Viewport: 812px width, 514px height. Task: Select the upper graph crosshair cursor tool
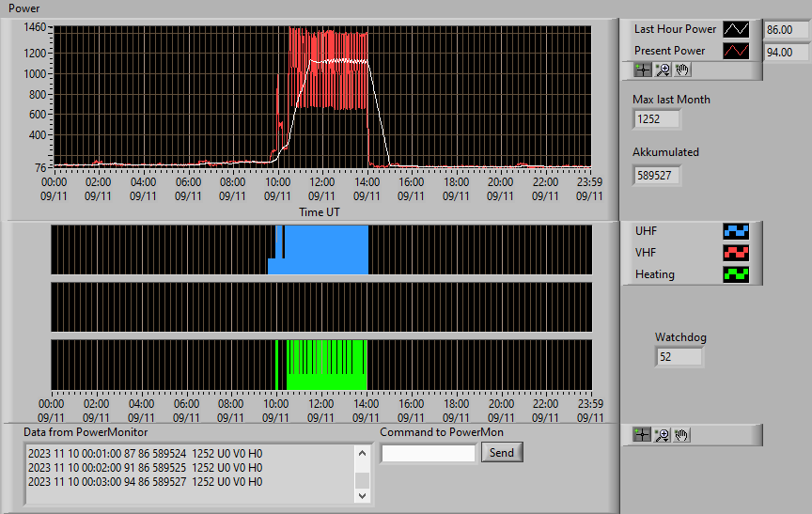(x=643, y=70)
